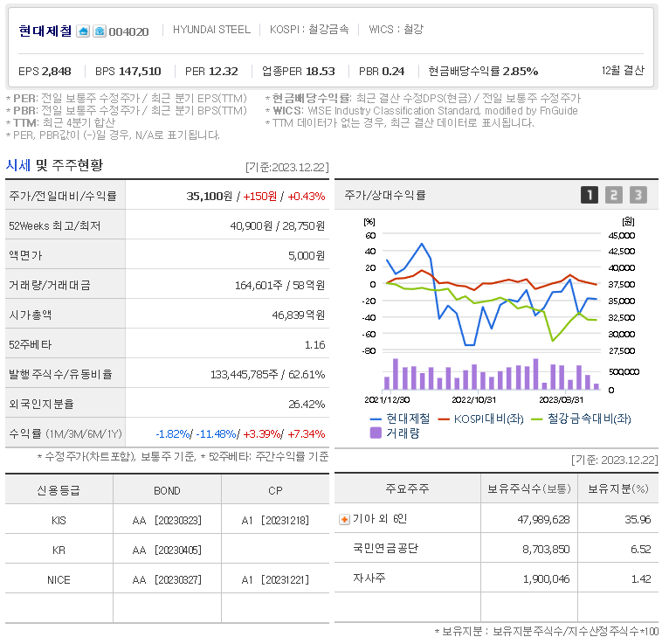Select the 외국인지분율 26.42% value

pos(307,405)
